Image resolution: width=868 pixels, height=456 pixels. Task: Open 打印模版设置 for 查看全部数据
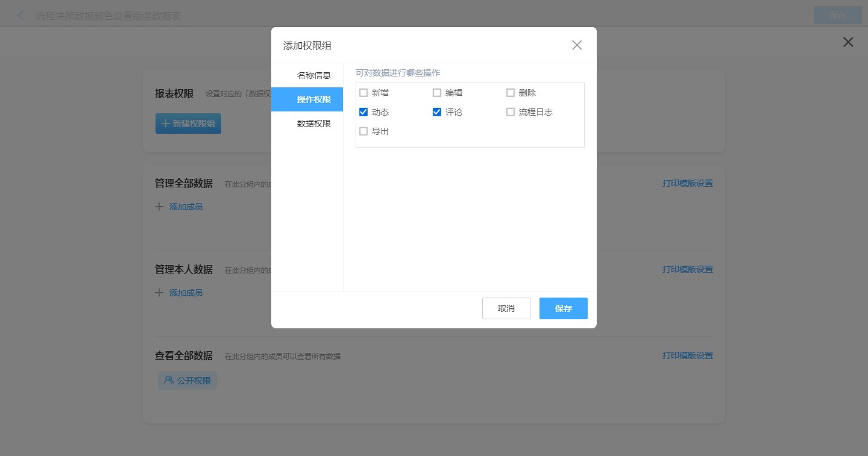pos(687,355)
